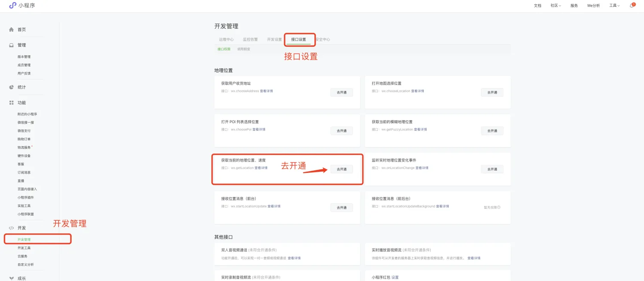644x281 pixels.
Task: Click 去开通 for wx.getLocation interface
Action: (x=341, y=169)
